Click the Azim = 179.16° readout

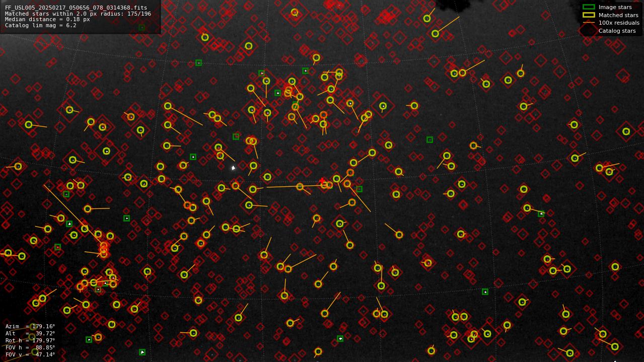pos(30,326)
